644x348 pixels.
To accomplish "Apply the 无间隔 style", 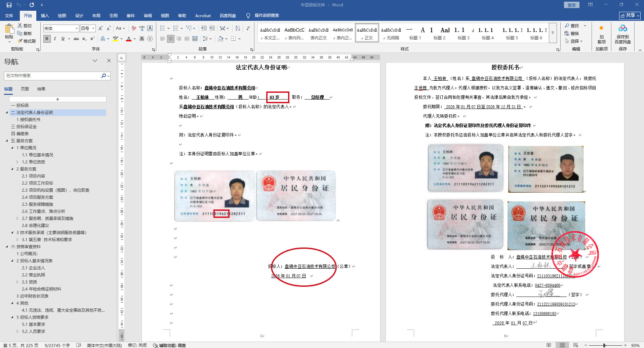I will (391, 33).
